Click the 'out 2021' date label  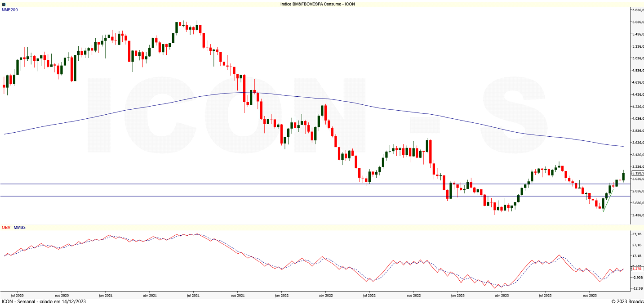click(238, 296)
